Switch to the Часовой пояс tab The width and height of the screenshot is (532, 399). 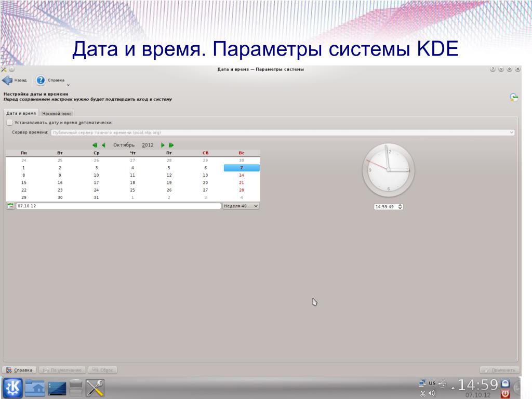57,114
